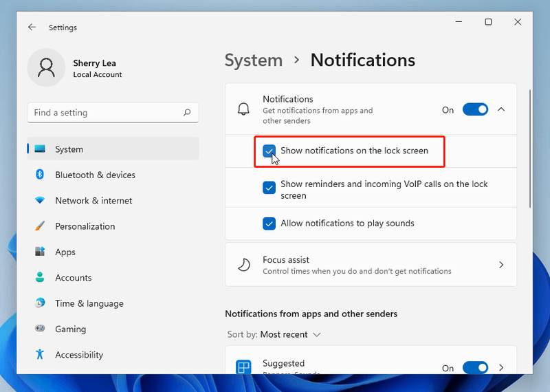This screenshot has width=550, height=392.
Task: Go back to System in breadcrumb
Action: pos(254,61)
